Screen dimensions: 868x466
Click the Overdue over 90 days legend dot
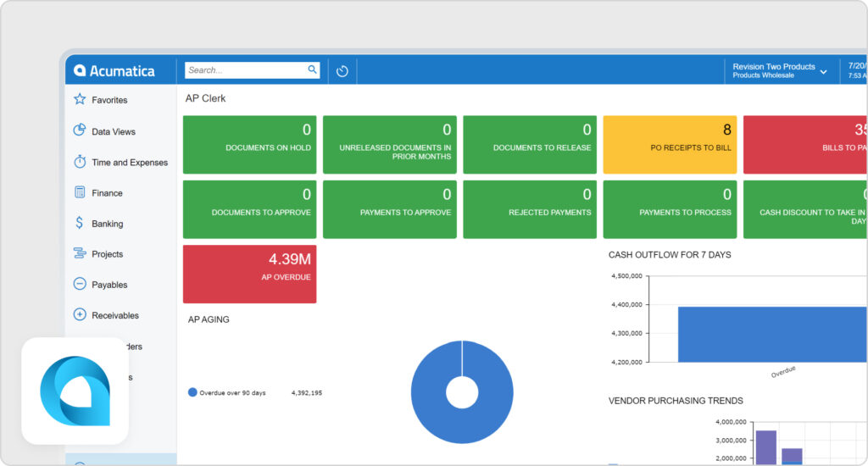[x=192, y=391]
